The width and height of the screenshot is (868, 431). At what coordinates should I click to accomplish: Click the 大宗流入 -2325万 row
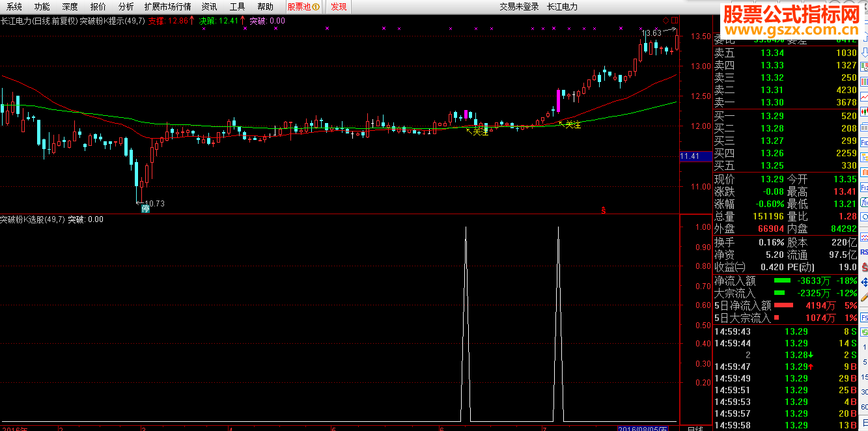(786, 293)
